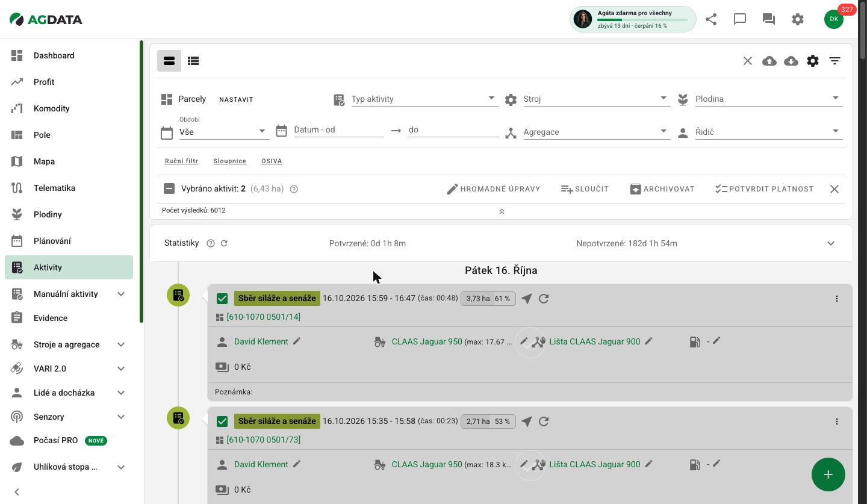Viewport: 867px width, 504px height.
Task: Uncheck the 16.10.2026 15:59 activity checkbox
Action: 222,299
